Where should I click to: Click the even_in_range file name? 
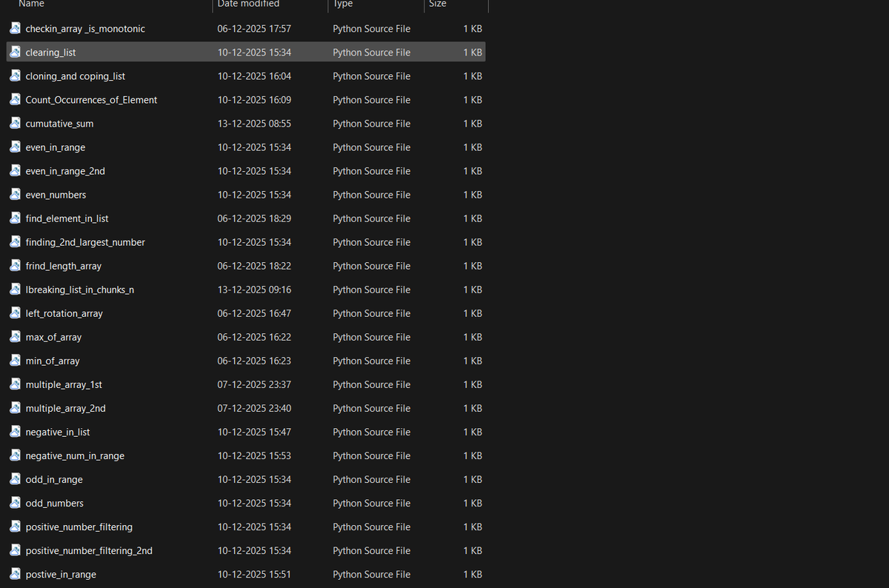pyautogui.click(x=56, y=147)
